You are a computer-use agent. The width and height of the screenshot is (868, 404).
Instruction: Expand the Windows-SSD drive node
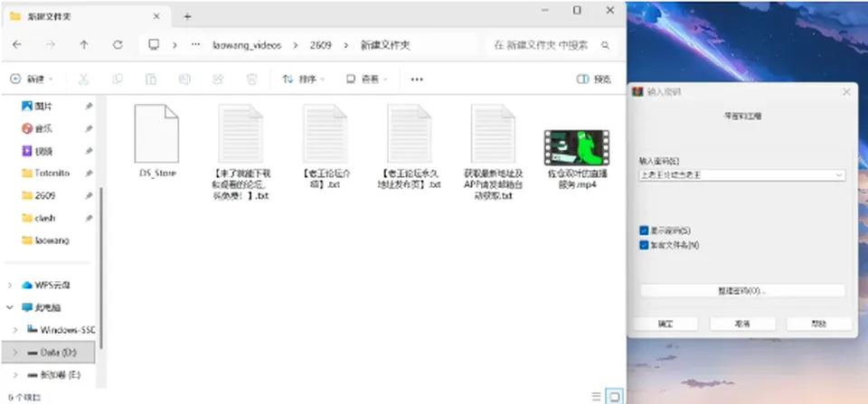point(15,330)
